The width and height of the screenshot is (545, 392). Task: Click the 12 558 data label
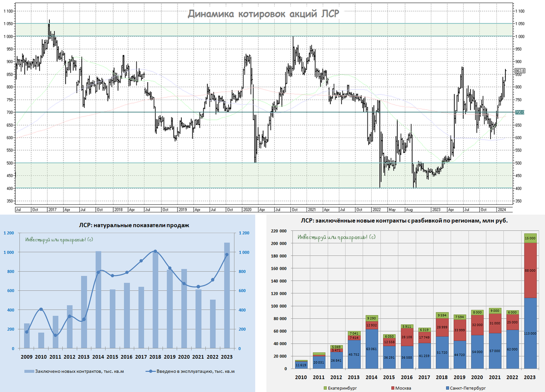(x=389, y=342)
